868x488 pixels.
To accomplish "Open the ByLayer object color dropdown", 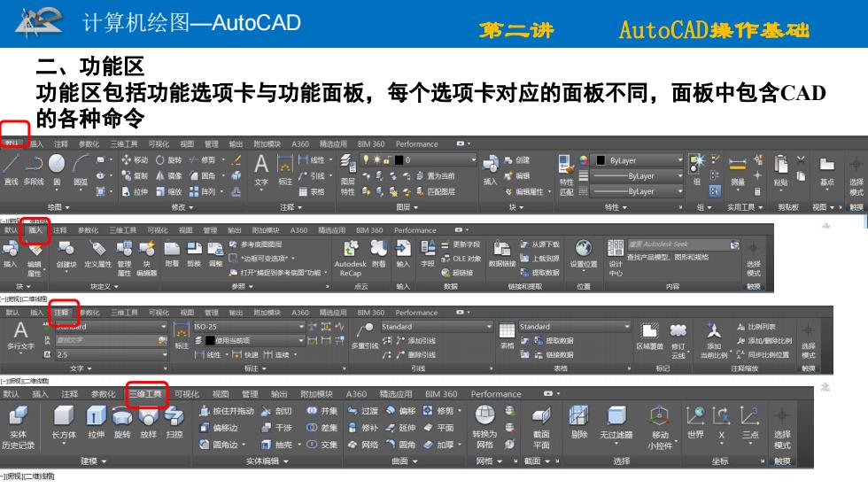I will 639,160.
